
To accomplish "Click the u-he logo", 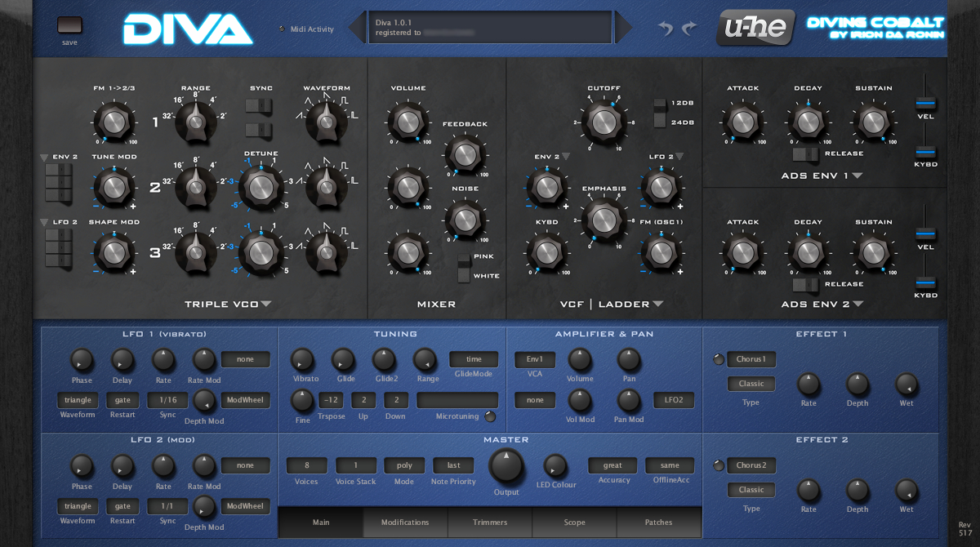I will click(756, 28).
